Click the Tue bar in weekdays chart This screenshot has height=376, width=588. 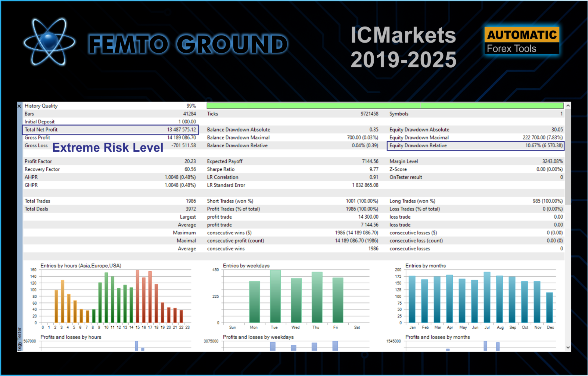coord(275,296)
